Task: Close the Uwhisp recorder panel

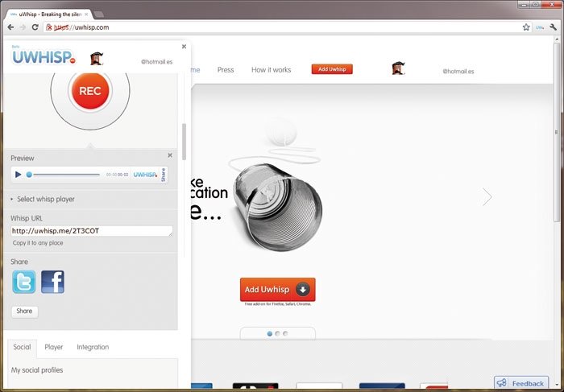Action: (185, 47)
